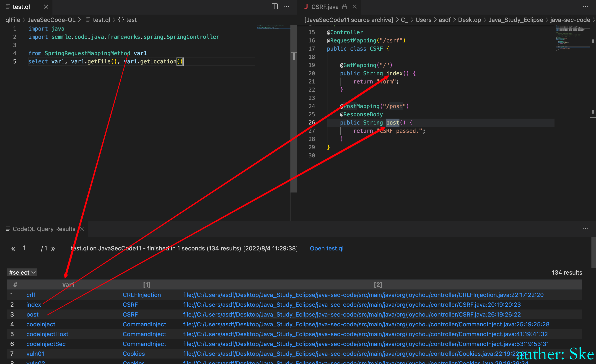Open crlf result in row 1

pyautogui.click(x=31, y=295)
